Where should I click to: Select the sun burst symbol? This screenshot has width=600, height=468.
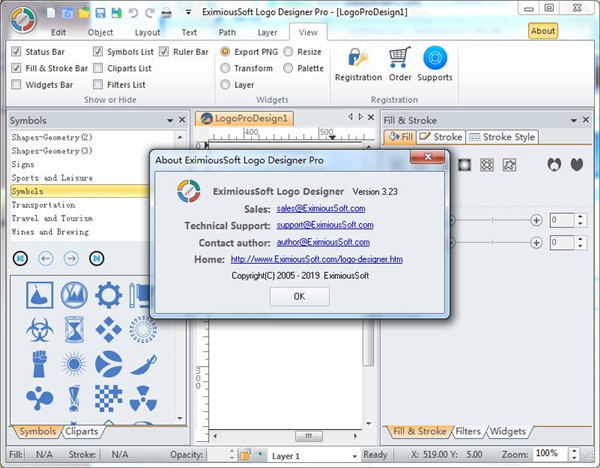[x=74, y=364]
